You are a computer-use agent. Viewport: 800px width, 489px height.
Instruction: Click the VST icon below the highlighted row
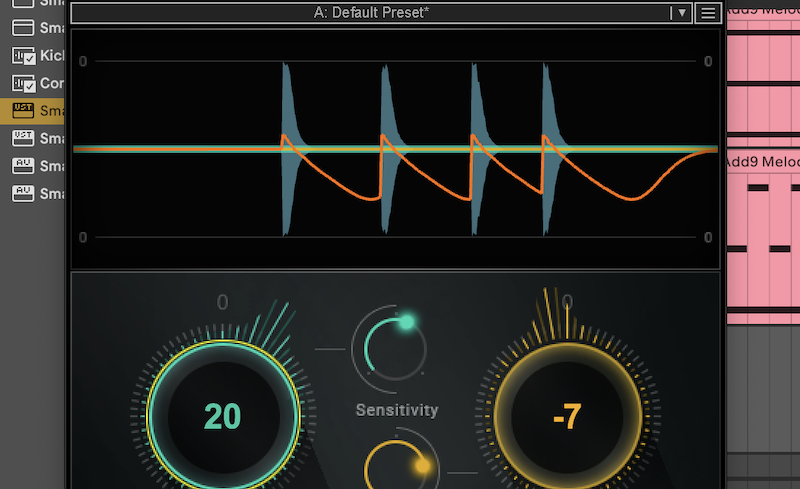pyautogui.click(x=23, y=137)
